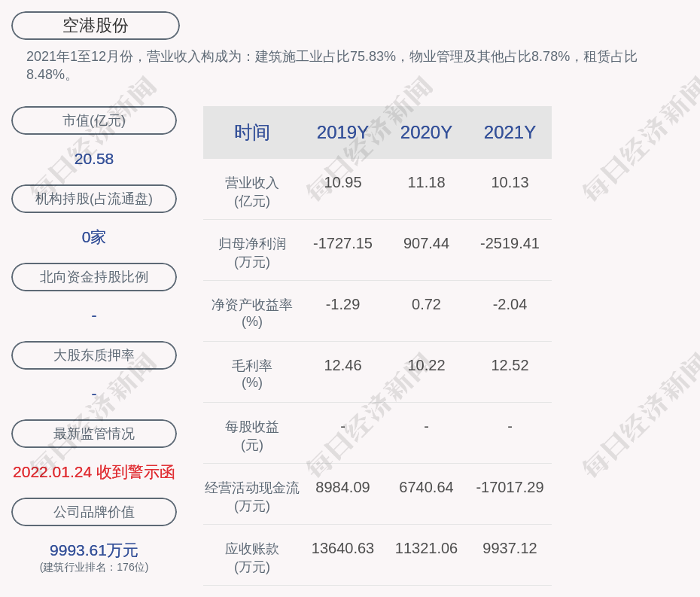Screen dimensions: 700x597
Task: Click the gross margin value 12.46
Action: [343, 365]
